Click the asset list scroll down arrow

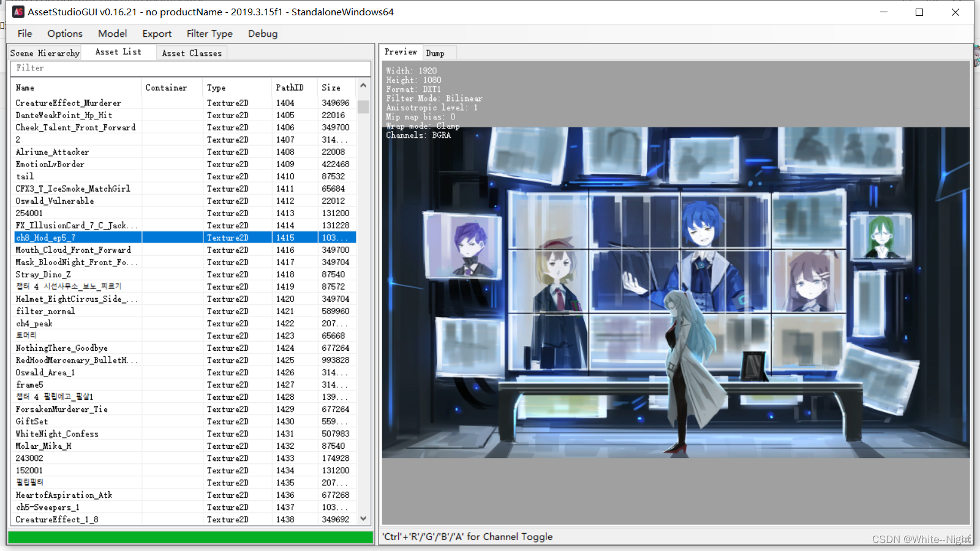[363, 519]
